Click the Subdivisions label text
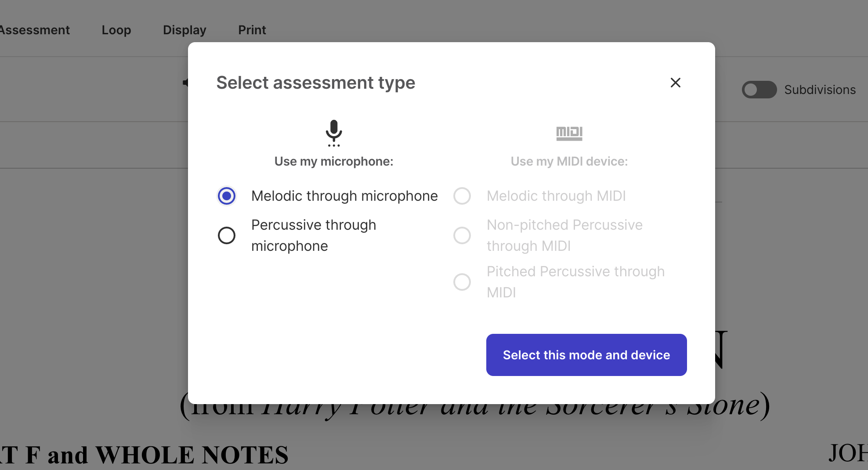The image size is (868, 470). (x=820, y=90)
